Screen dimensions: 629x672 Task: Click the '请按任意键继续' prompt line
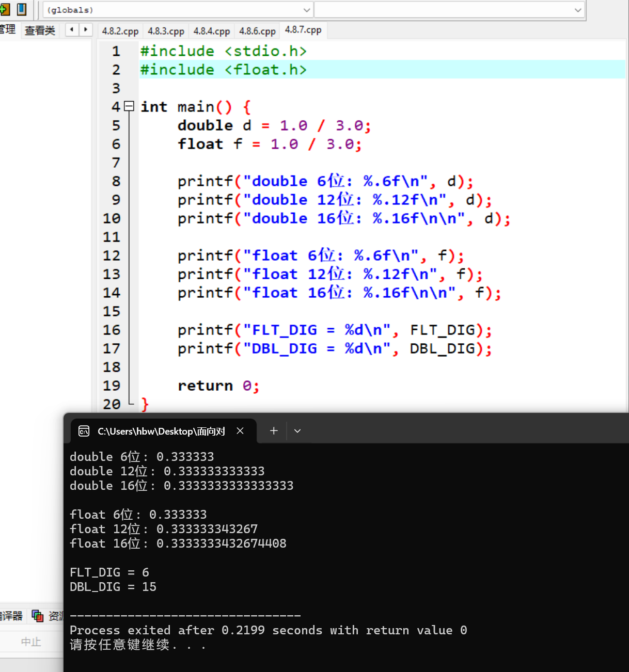[x=138, y=645]
